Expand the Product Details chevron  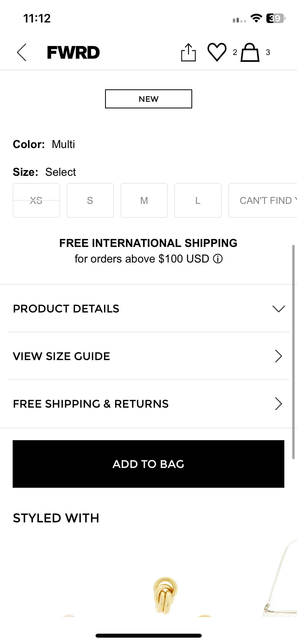[x=279, y=309]
